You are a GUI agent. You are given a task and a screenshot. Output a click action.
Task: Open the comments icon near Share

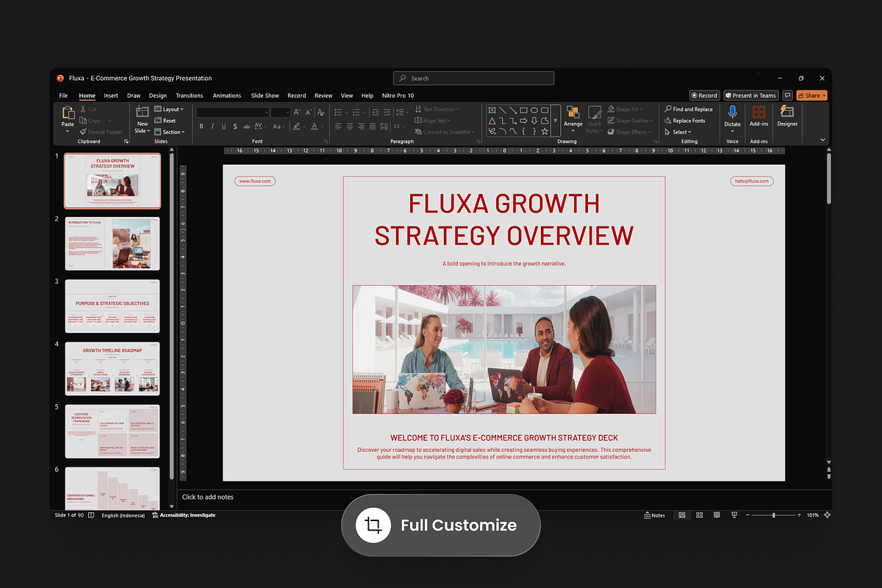[787, 96]
